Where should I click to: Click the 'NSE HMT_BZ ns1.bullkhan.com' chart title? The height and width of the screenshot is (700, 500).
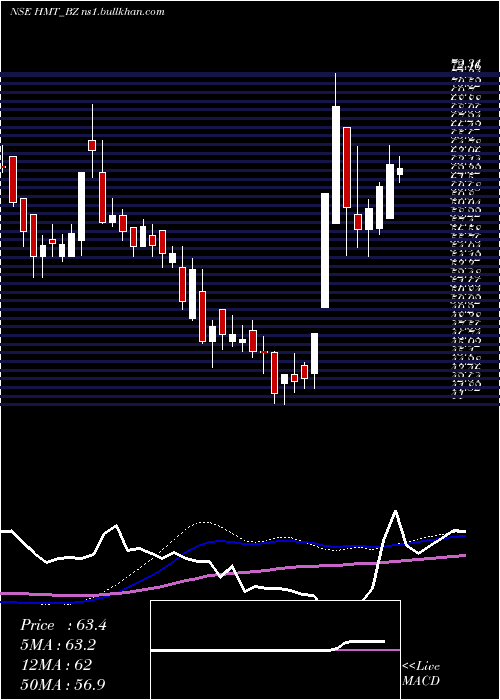(87, 12)
